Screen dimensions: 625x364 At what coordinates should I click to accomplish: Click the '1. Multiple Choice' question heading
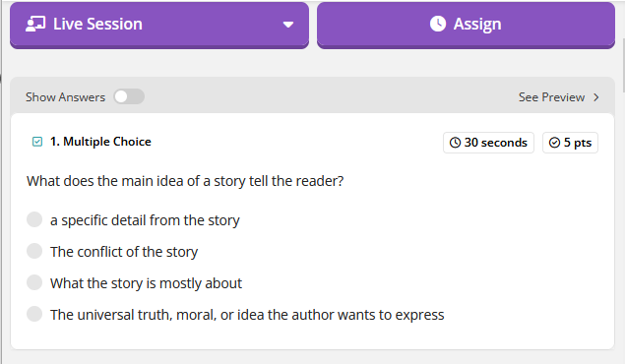[x=100, y=142]
